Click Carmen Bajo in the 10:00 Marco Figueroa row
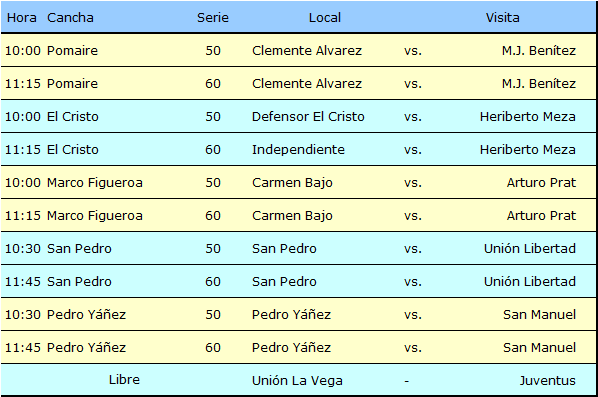This screenshot has height=397, width=598. (292, 183)
